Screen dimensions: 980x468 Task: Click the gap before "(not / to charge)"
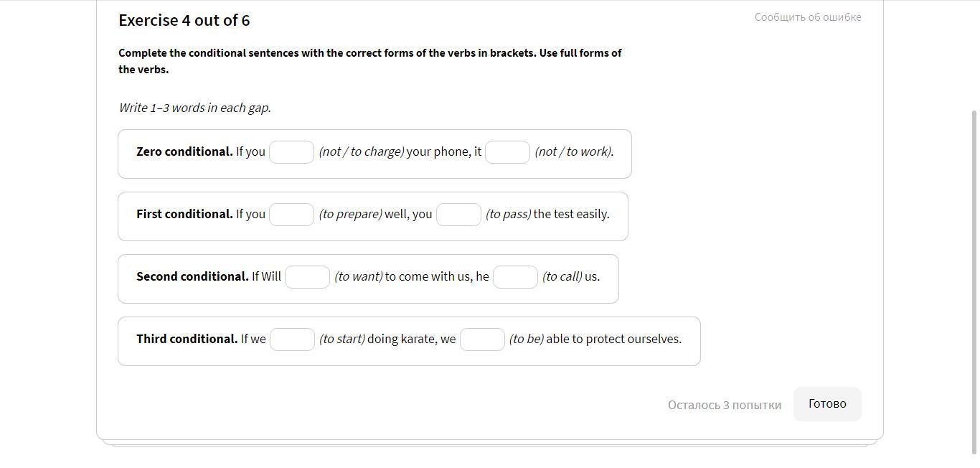[291, 152]
